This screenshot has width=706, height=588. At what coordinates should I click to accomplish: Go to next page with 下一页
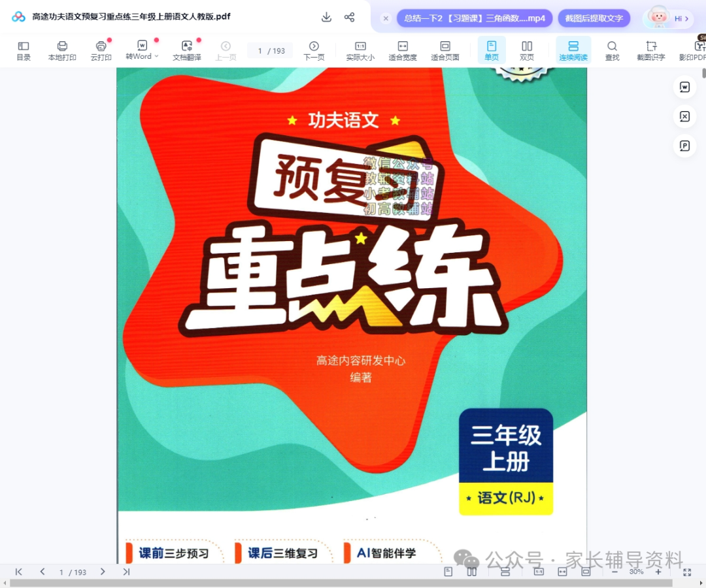(314, 51)
